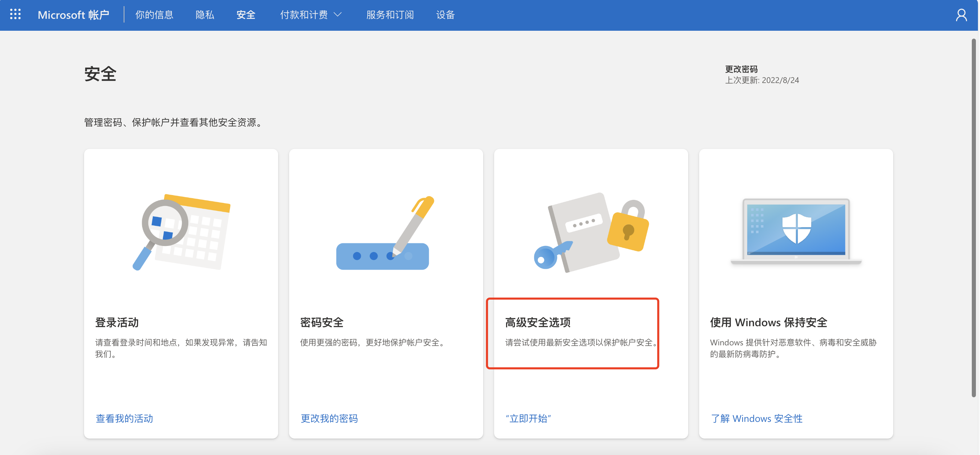Image resolution: width=980 pixels, height=455 pixels.
Task: Click the magnifying glass calendar illustration
Action: [x=181, y=232]
